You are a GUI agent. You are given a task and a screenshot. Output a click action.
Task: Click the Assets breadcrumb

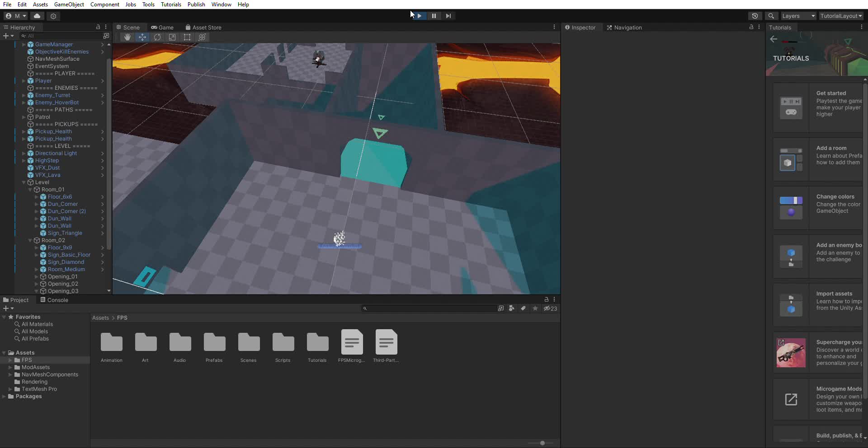(x=100, y=318)
